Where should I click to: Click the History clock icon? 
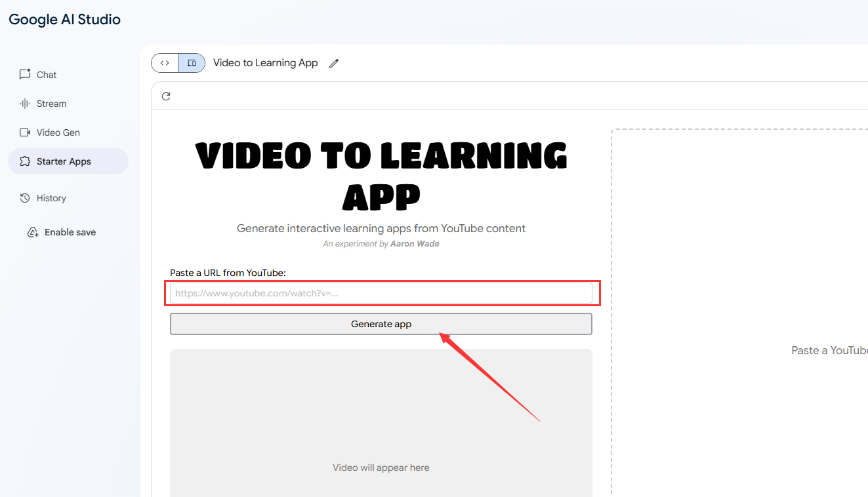pyautogui.click(x=25, y=198)
